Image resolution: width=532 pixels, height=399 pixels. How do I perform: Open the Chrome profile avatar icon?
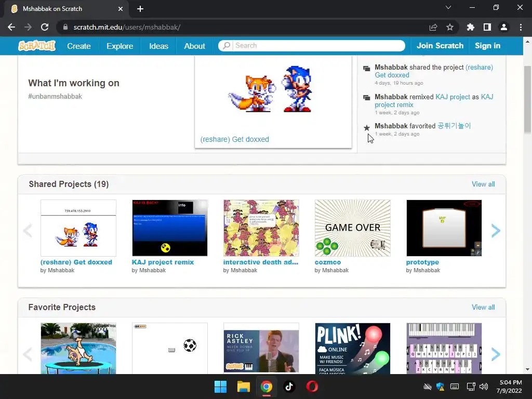[504, 27]
